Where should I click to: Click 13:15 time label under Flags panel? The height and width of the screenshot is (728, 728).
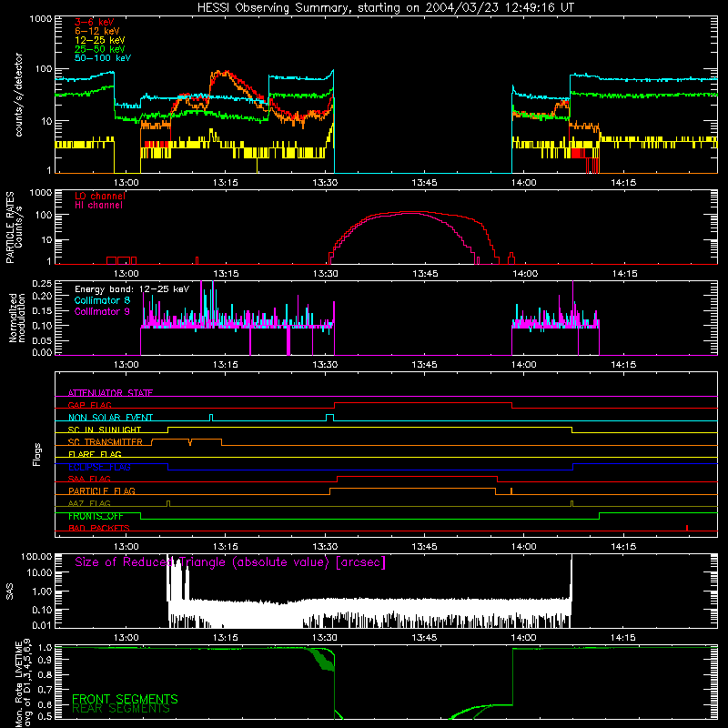pos(226,547)
